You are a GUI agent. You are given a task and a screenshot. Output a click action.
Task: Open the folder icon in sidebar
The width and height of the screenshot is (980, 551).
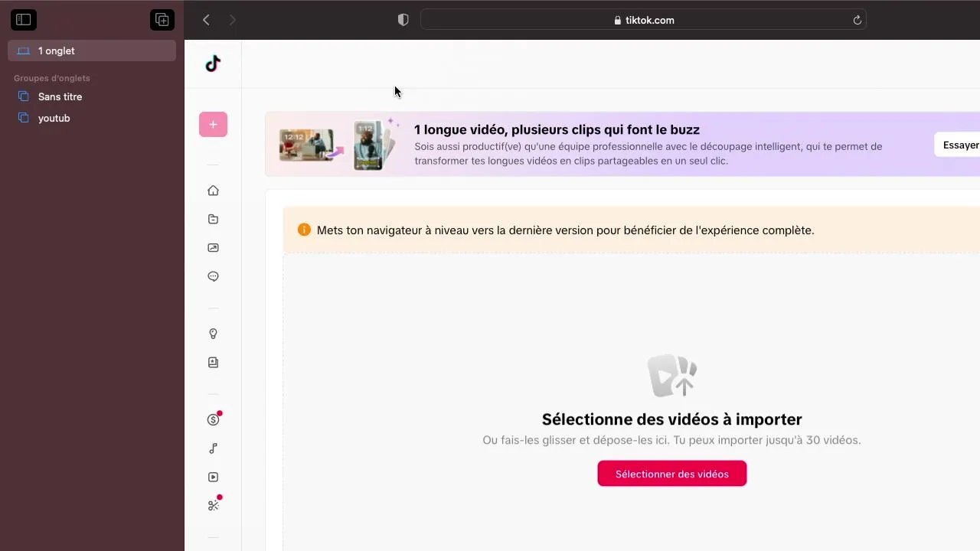[213, 220]
